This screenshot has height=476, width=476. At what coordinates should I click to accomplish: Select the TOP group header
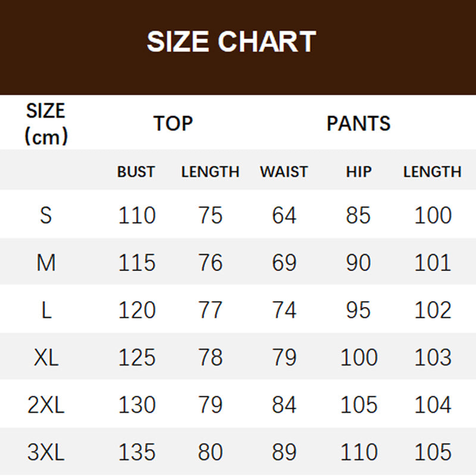[x=173, y=123]
